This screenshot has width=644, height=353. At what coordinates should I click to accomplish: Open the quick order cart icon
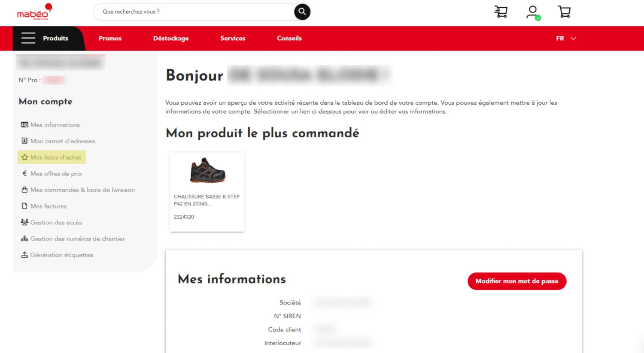(x=501, y=12)
